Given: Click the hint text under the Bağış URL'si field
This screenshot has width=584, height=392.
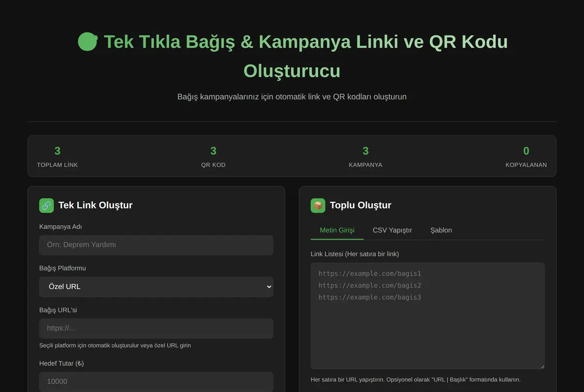Looking at the screenshot, I should (x=115, y=345).
